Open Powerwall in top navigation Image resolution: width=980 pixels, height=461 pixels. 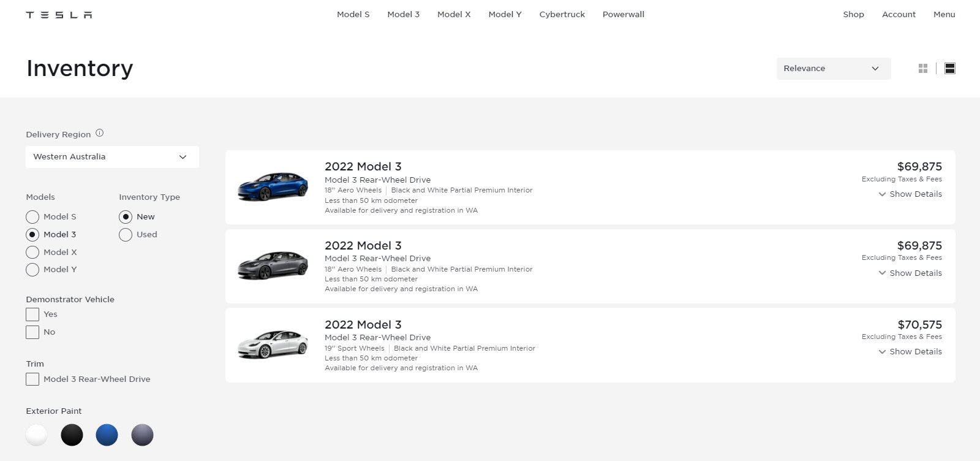pos(624,15)
